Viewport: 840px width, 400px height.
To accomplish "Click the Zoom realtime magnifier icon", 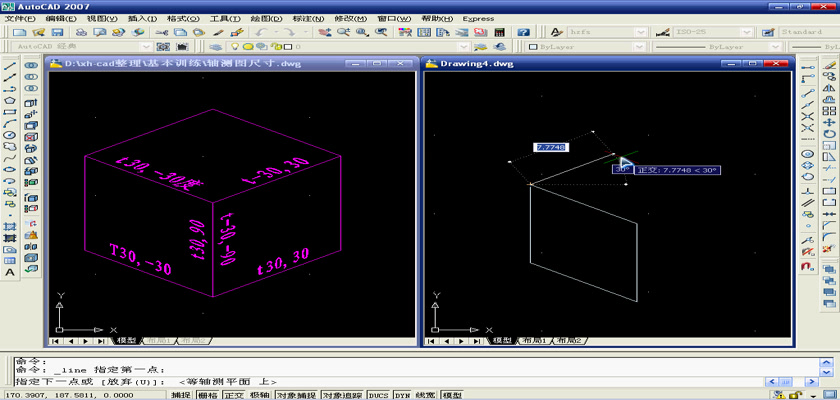I will click(x=342, y=32).
